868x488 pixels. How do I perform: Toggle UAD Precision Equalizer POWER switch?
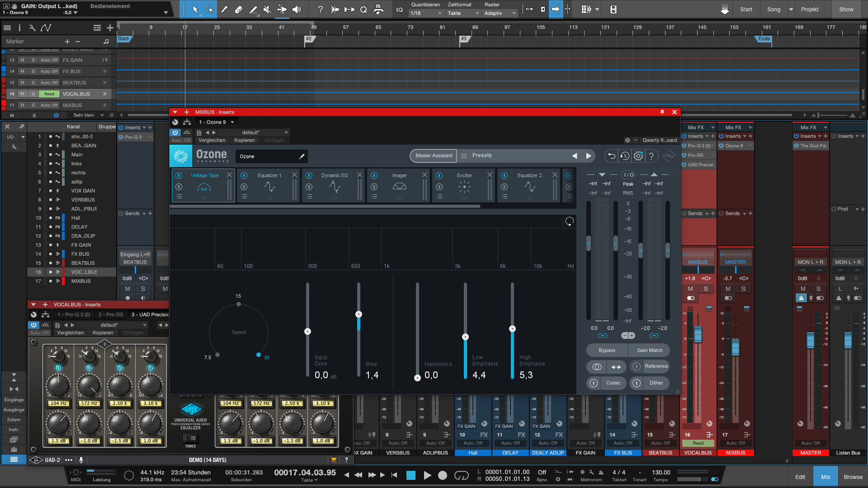tap(190, 438)
